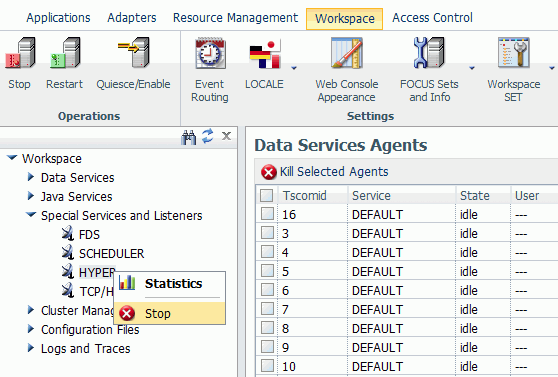Check the box for agent Tscomid 9
Screen dimensions: 558x377
point(267,347)
